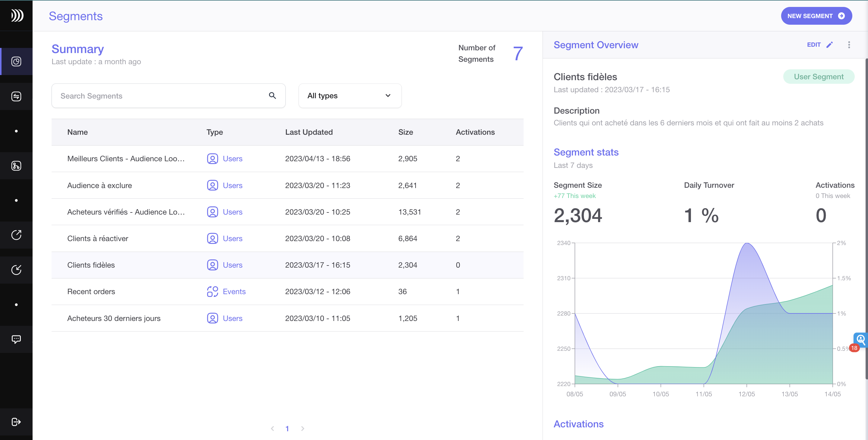The height and width of the screenshot is (440, 868).
Task: Click the arrow icon on NEW SEGMENT
Action: coord(841,16)
